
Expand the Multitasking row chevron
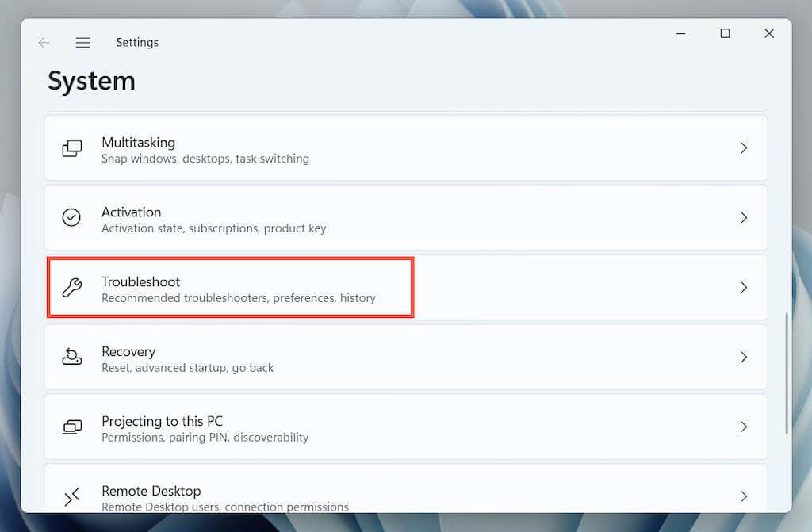(x=744, y=148)
